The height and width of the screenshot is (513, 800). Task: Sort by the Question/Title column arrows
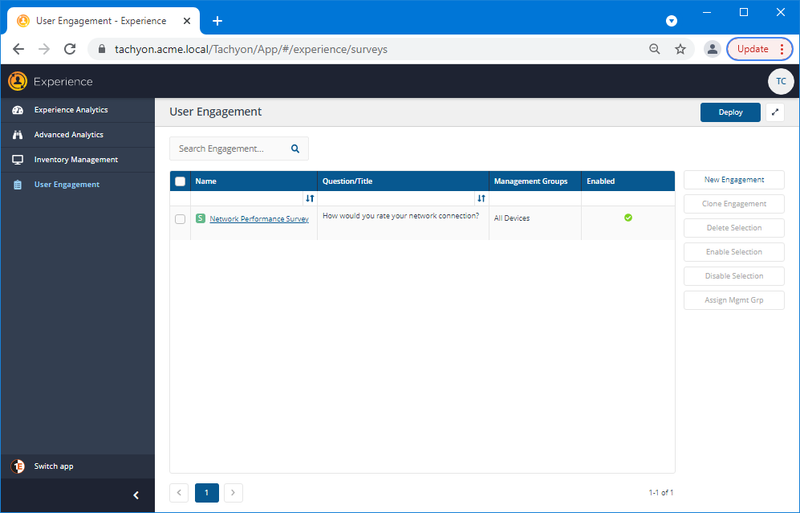point(481,199)
